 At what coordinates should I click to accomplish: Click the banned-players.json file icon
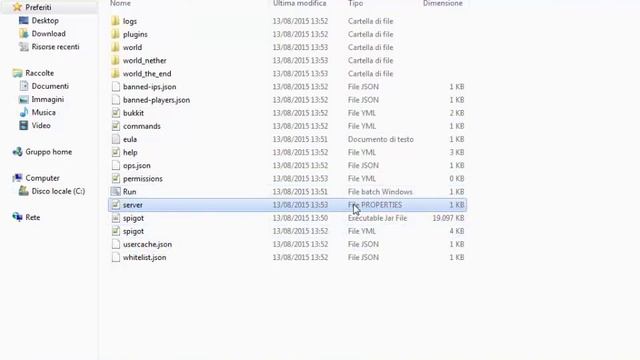(116, 100)
